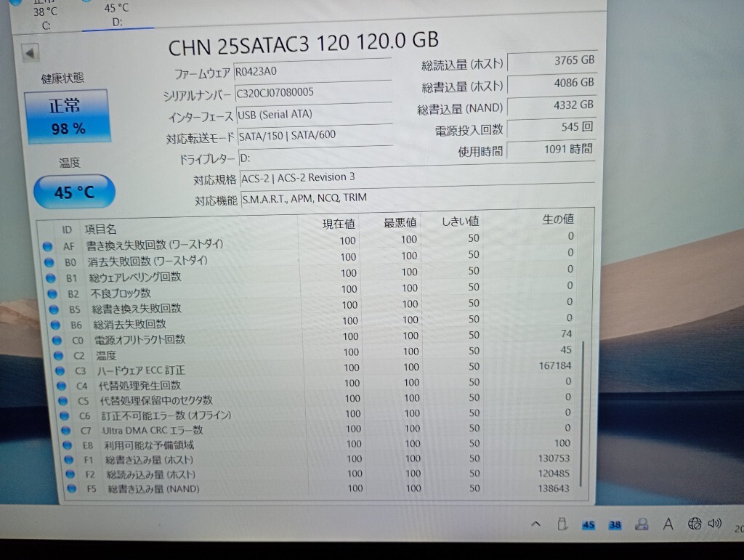This screenshot has height=560, width=744.
Task: Click the status dot for attribute B0
Action: [49, 262]
